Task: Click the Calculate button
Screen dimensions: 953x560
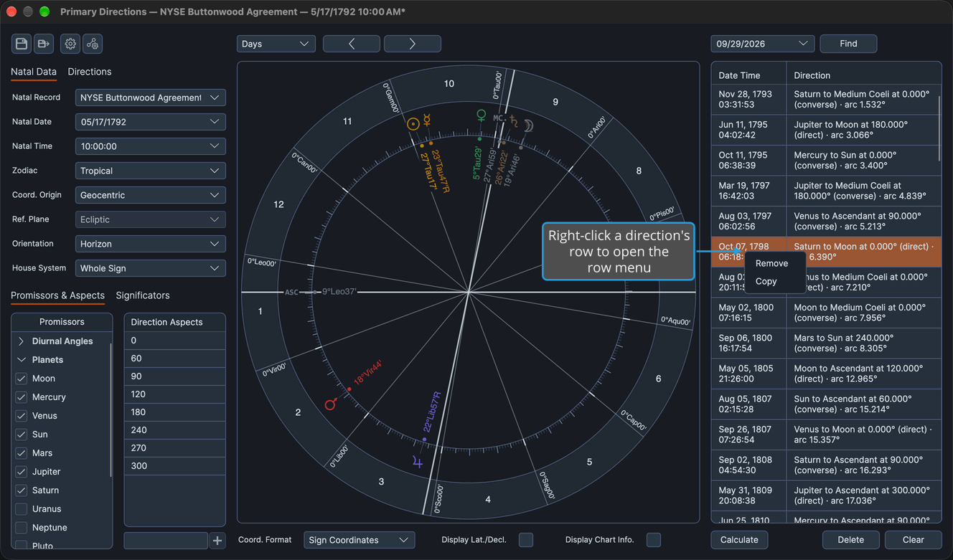Action: click(739, 540)
